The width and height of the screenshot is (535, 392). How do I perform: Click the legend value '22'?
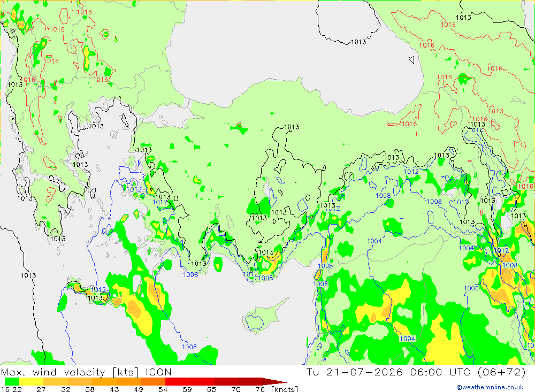click(x=17, y=389)
